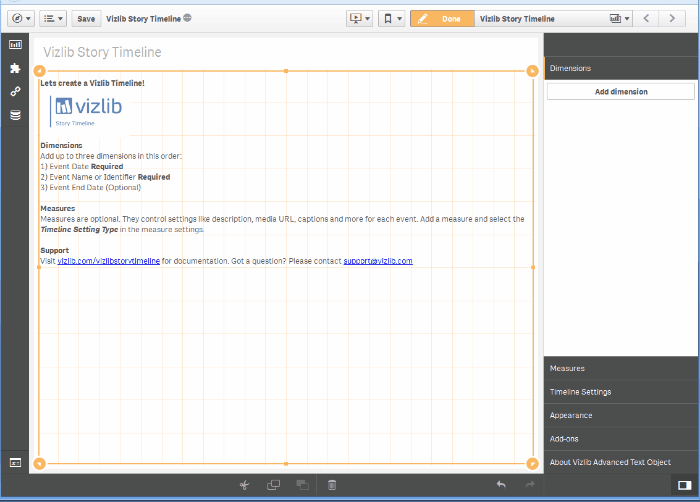Click the copy icon in bottom toolbar

273,485
